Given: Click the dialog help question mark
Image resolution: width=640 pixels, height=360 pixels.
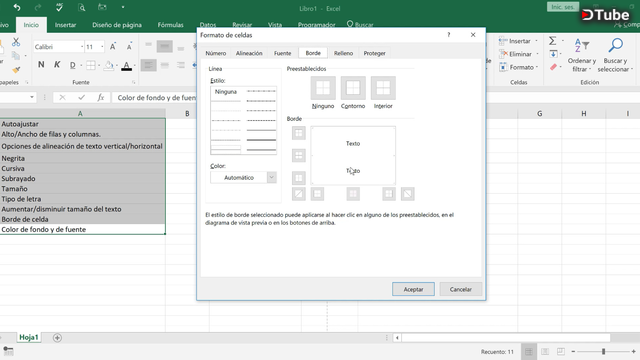Looking at the screenshot, I should pyautogui.click(x=449, y=35).
